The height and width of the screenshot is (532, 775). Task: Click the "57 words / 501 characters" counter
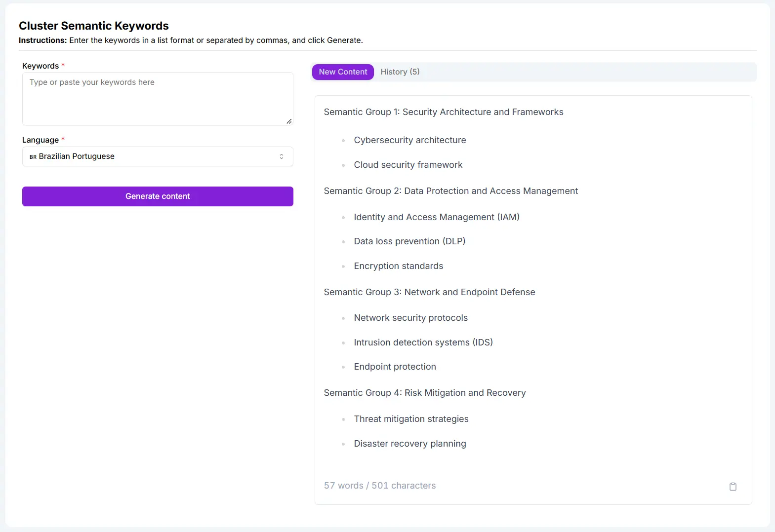(380, 486)
